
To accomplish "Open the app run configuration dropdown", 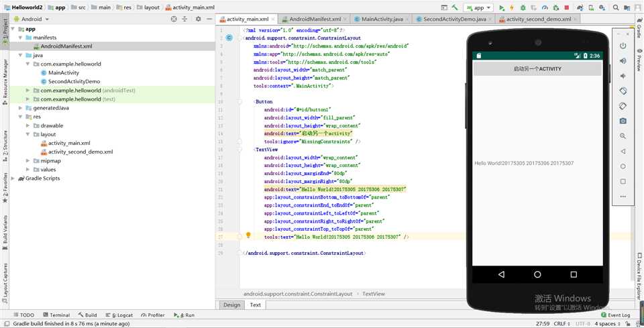I will point(478,7).
